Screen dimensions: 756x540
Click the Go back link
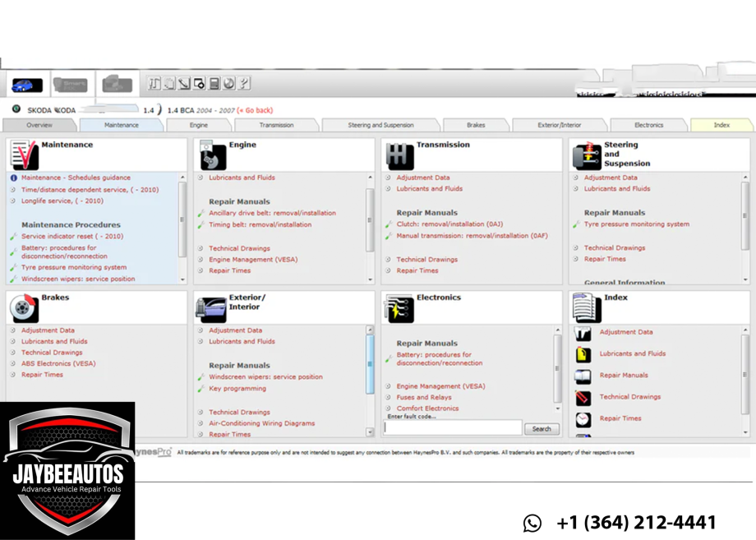coord(255,110)
